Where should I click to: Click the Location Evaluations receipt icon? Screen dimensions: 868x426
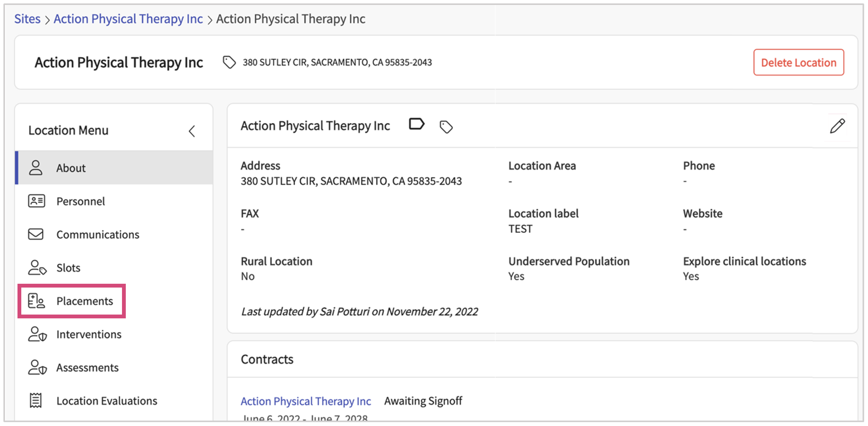(36, 401)
